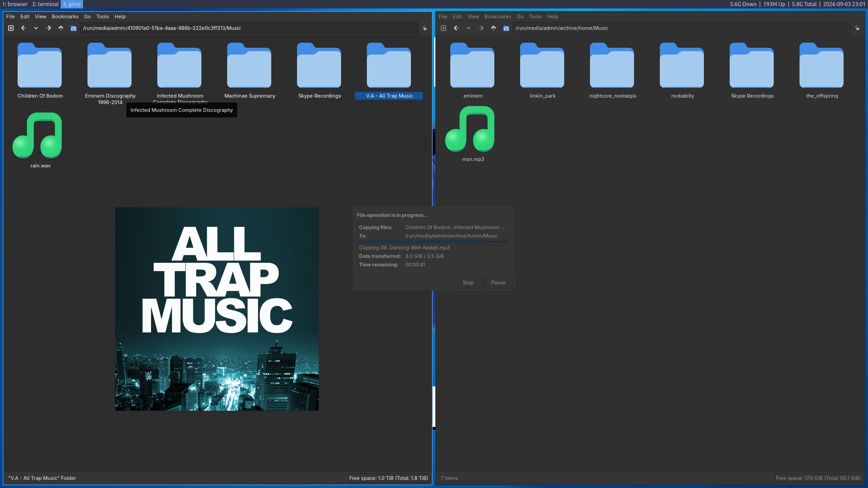Go back in left file manager

click(23, 28)
